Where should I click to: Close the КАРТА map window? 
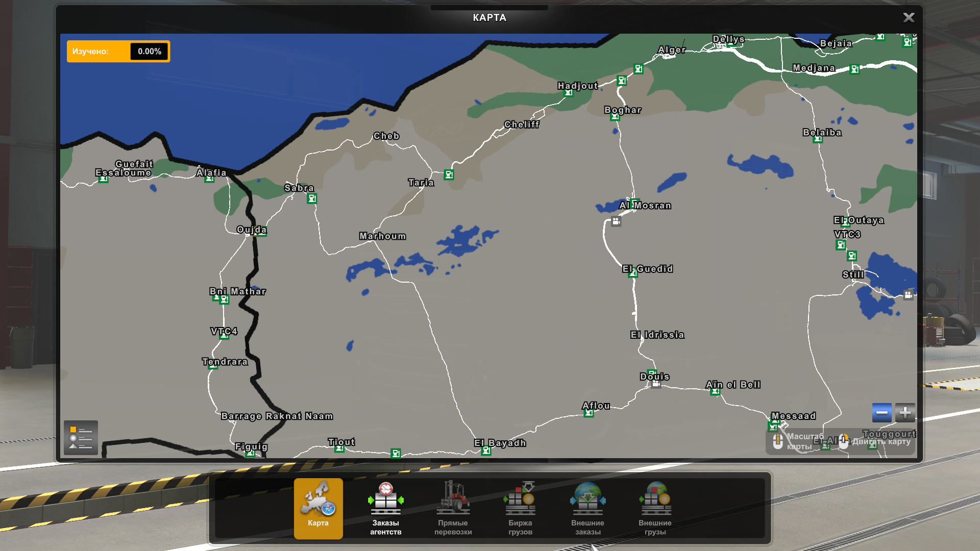coord(909,17)
